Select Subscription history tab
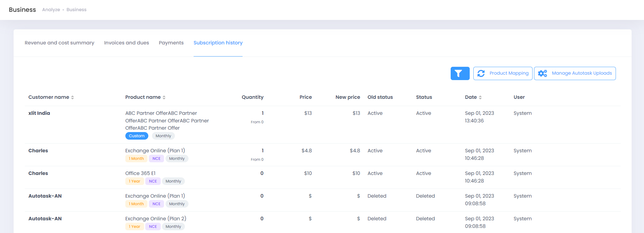Viewport: 644px width, 233px height. coord(218,43)
